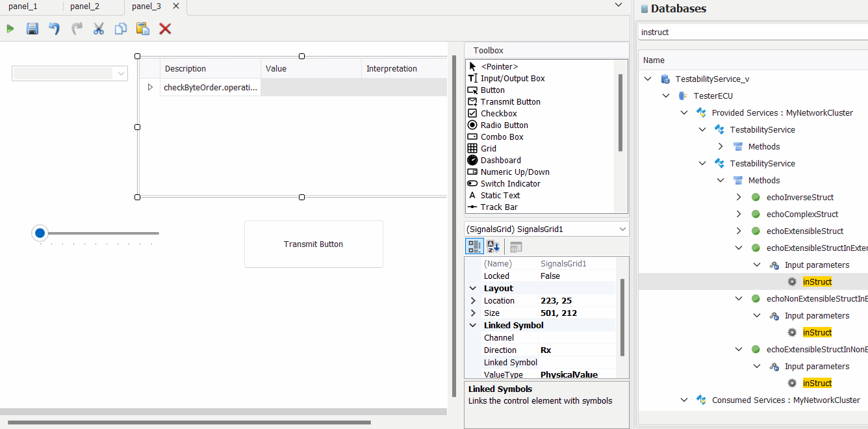Click the Transmit Button on the design canvas
The image size is (868, 429).
click(x=314, y=244)
